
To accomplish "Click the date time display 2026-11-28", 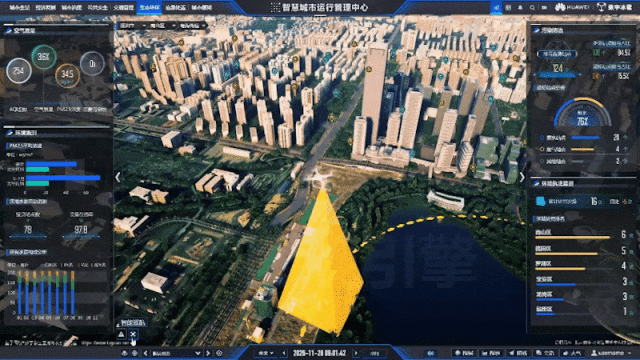I will tap(319, 353).
